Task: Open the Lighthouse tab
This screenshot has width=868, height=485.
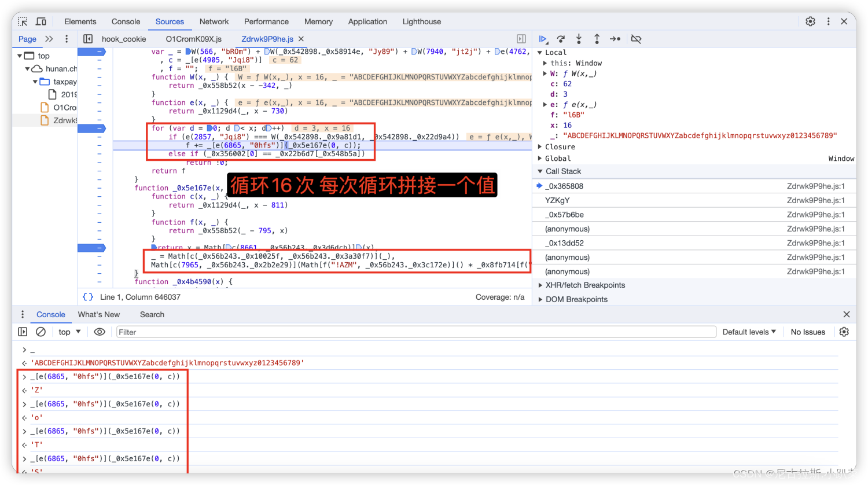Action: (x=422, y=21)
